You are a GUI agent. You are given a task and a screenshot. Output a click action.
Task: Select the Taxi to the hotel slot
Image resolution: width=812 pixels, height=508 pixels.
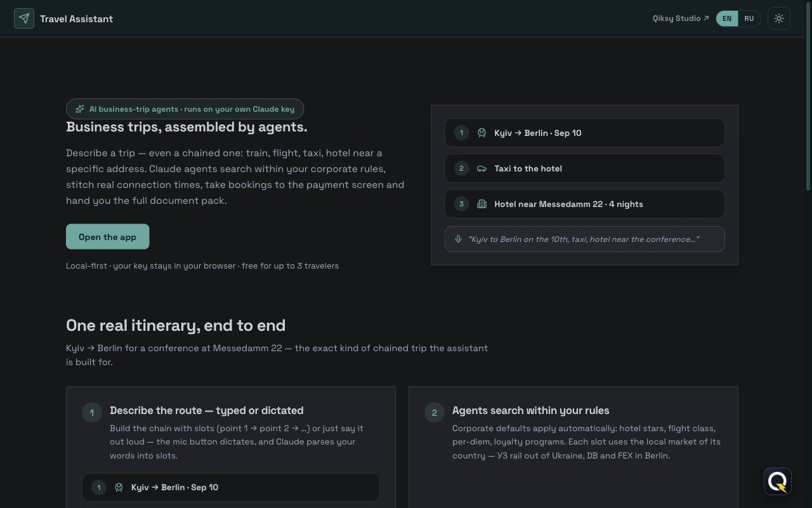(x=584, y=168)
